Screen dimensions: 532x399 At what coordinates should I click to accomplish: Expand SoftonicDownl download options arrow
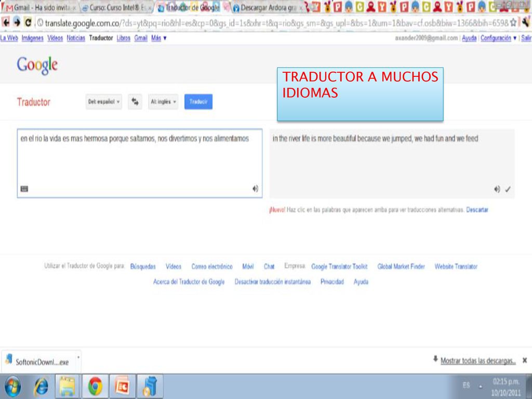(x=78, y=357)
